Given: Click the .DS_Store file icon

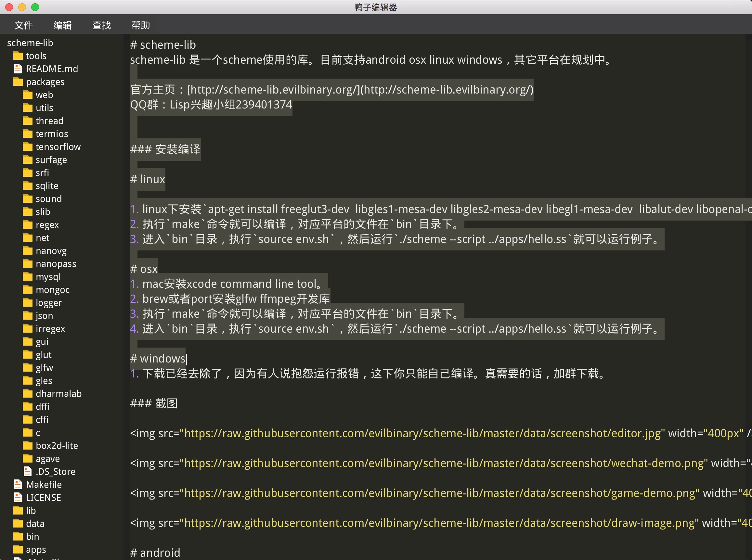Looking at the screenshot, I should click(x=28, y=472).
